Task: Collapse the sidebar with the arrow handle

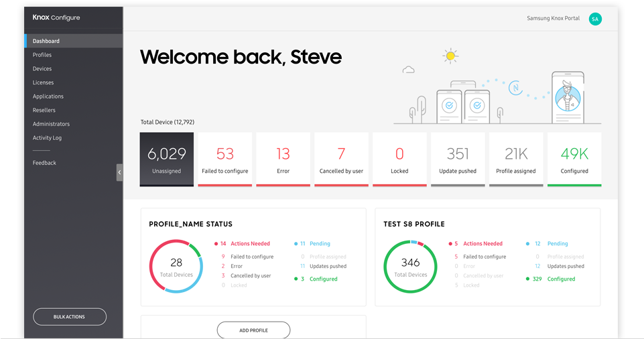Action: (119, 172)
